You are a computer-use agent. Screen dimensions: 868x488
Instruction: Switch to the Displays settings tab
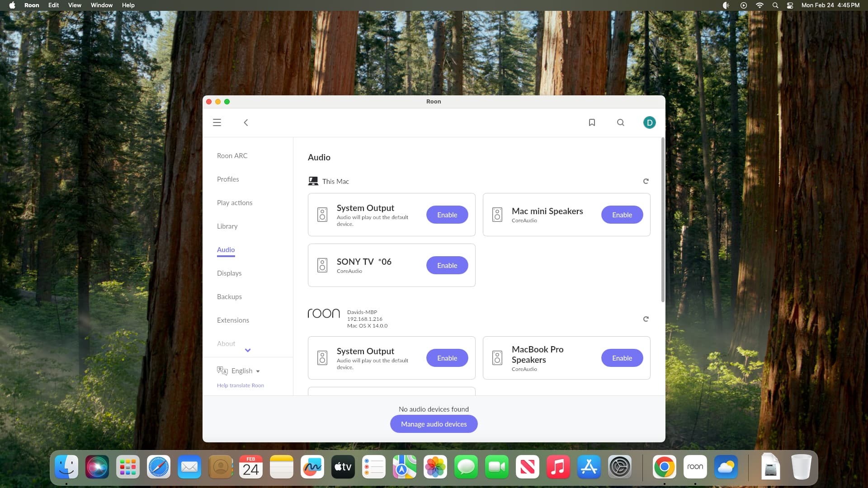click(229, 273)
